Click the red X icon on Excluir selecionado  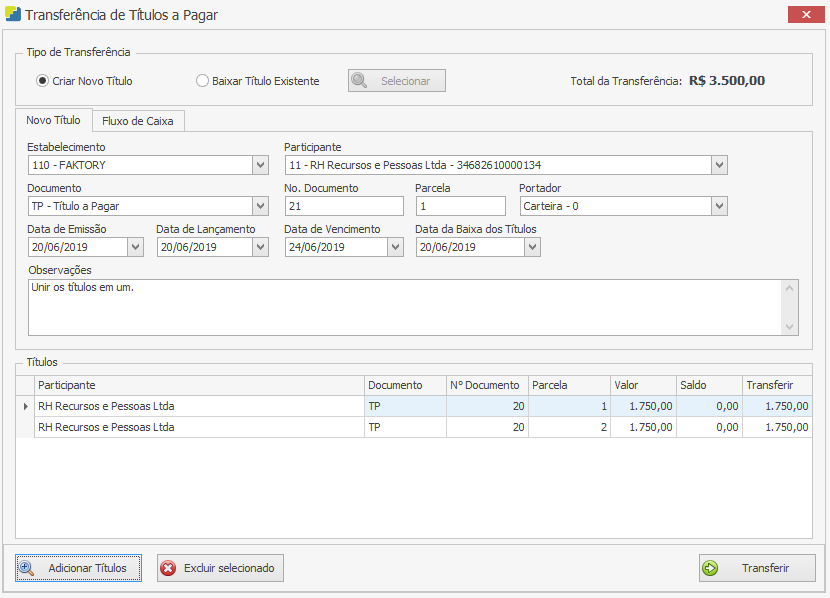[168, 568]
